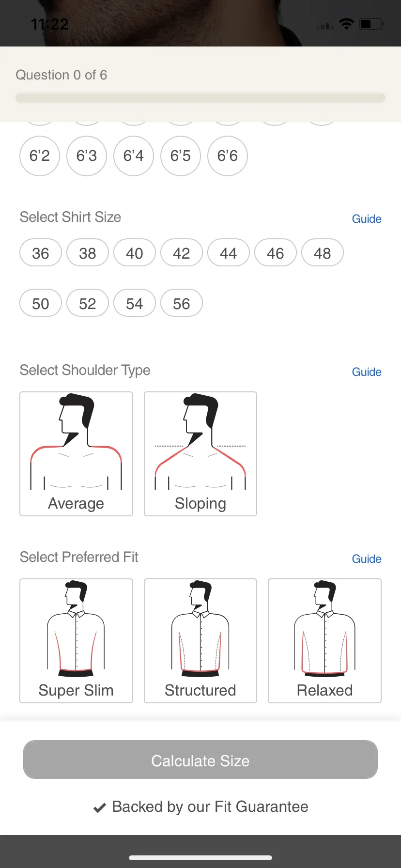Screen dimensions: 401x868
Task: Tap the Wi-Fi status icon
Action: tap(346, 24)
